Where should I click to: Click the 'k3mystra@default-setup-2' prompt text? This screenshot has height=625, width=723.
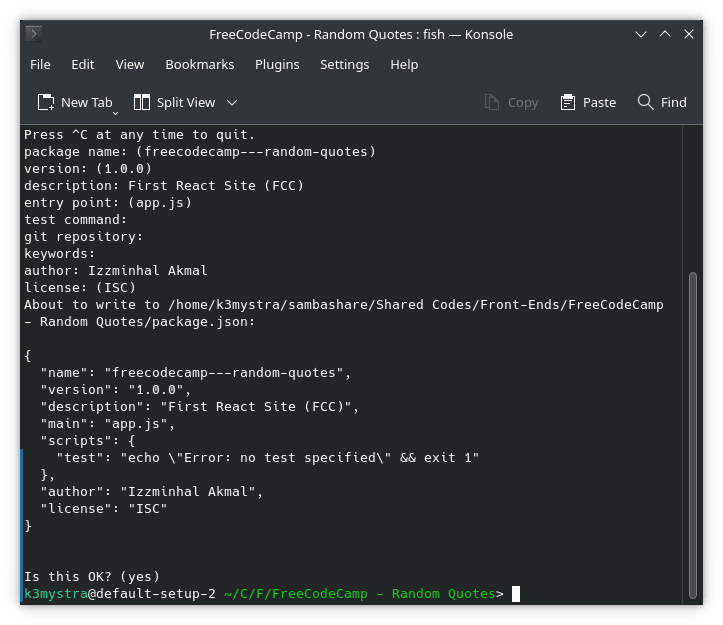click(120, 594)
